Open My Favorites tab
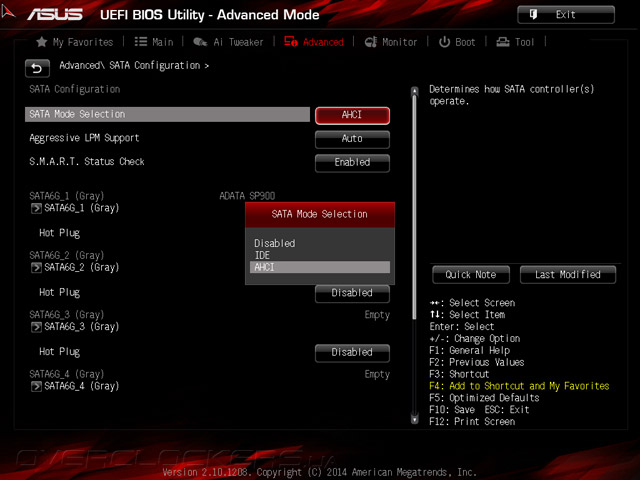Image resolution: width=640 pixels, height=480 pixels. click(75, 42)
